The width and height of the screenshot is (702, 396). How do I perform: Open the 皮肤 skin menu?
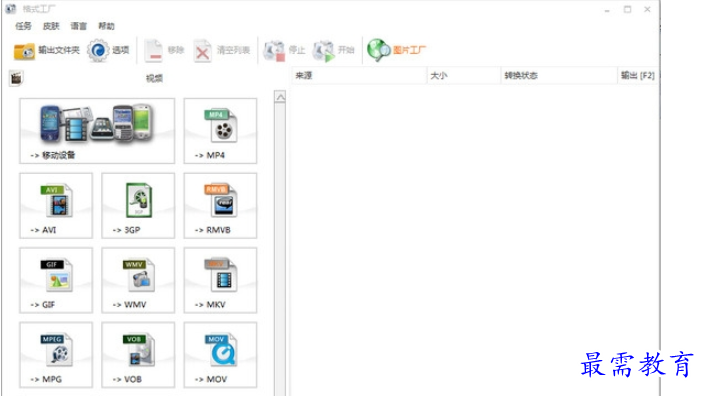(51, 26)
